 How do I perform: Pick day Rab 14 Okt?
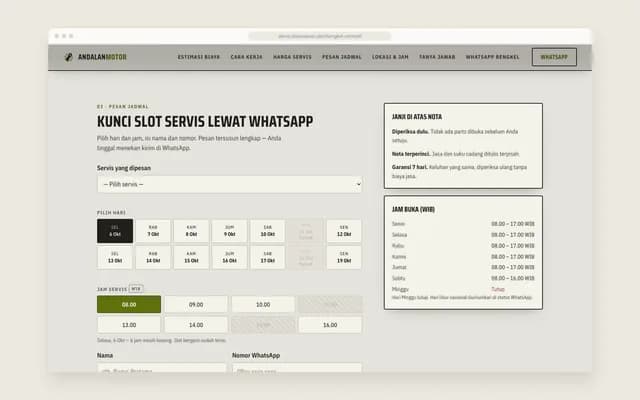pyautogui.click(x=153, y=258)
